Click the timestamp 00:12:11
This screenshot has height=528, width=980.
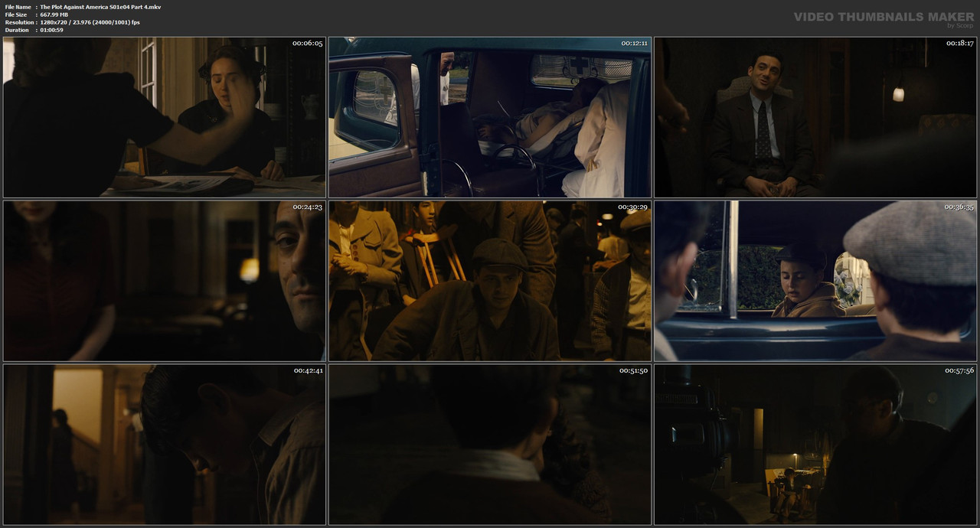pos(634,43)
